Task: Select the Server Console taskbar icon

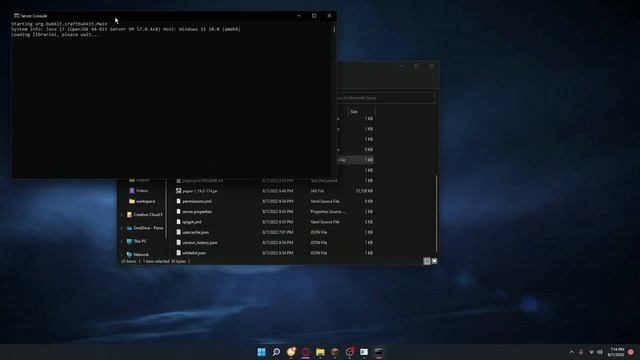Action: [x=379, y=352]
